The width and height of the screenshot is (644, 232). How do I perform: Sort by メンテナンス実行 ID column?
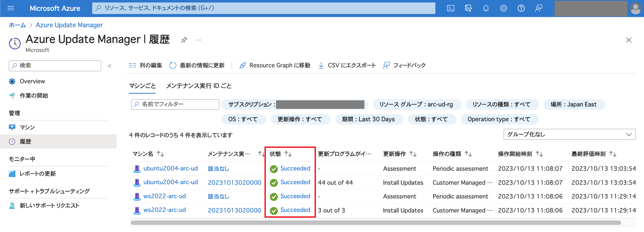coord(236,154)
